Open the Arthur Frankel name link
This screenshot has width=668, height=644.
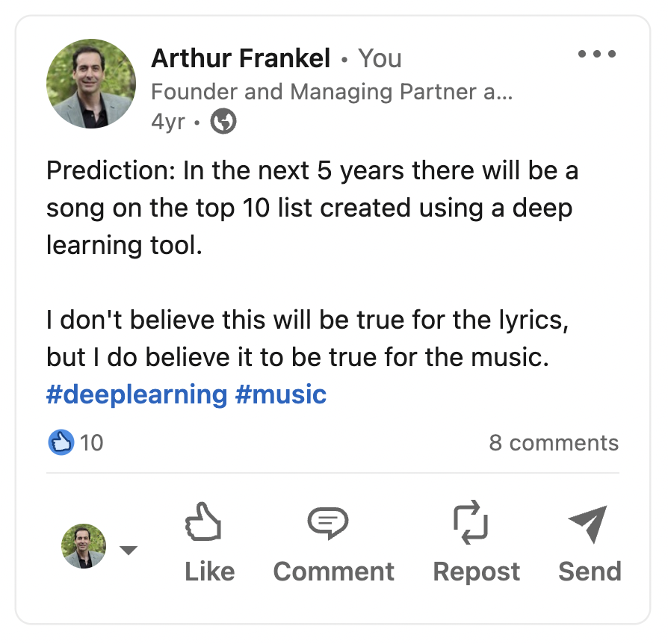241,58
